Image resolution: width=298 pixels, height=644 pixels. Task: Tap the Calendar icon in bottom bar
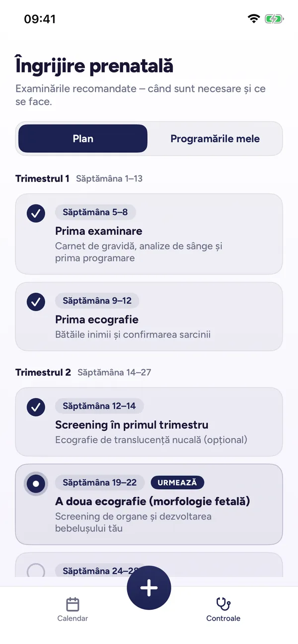(x=73, y=604)
